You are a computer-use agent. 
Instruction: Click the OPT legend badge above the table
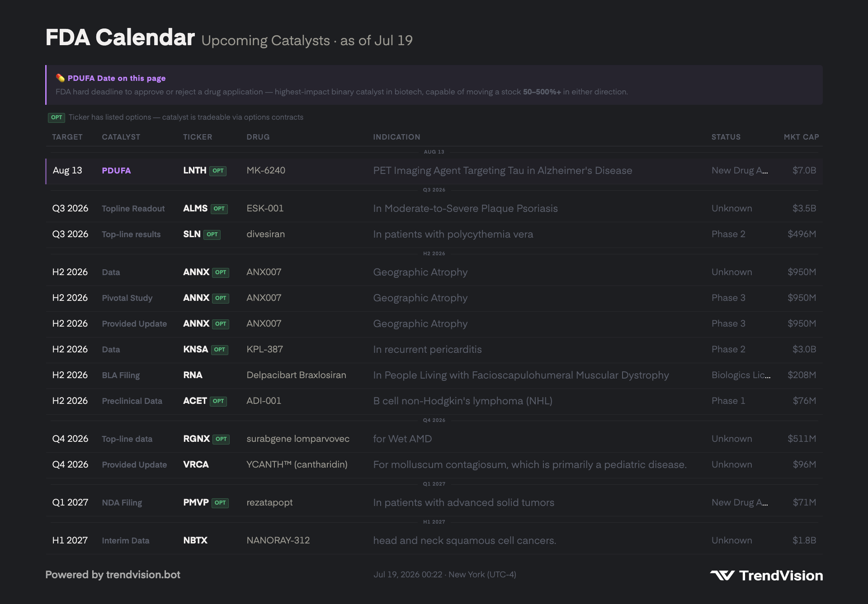(x=57, y=117)
